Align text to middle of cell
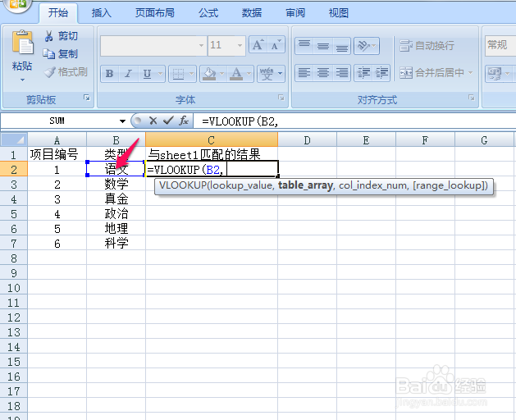 (x=323, y=46)
